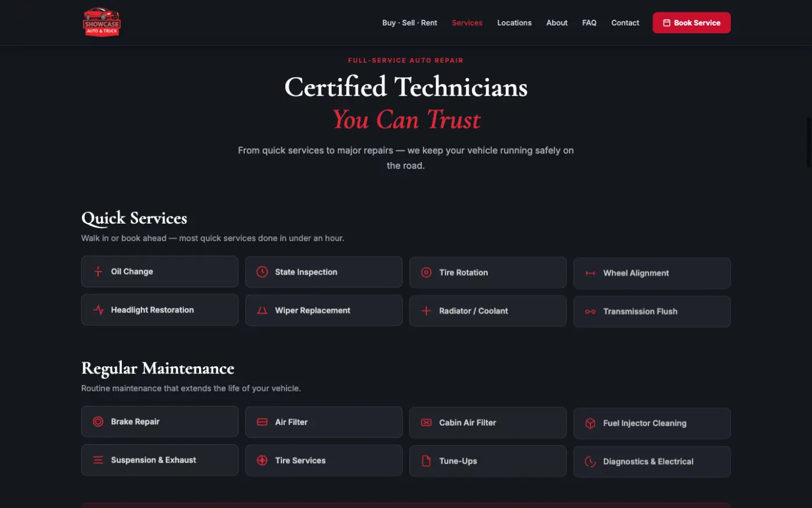Click the clock icon beside State Inspection
The image size is (812, 508).
(262, 272)
